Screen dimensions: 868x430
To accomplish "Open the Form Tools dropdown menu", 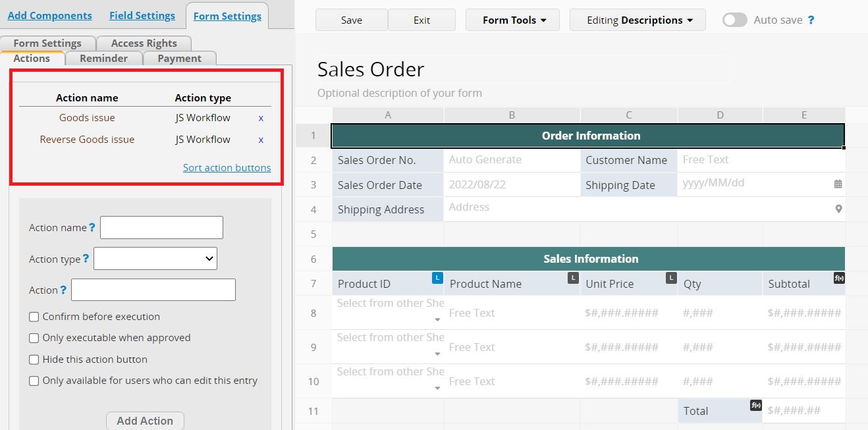I will point(512,20).
